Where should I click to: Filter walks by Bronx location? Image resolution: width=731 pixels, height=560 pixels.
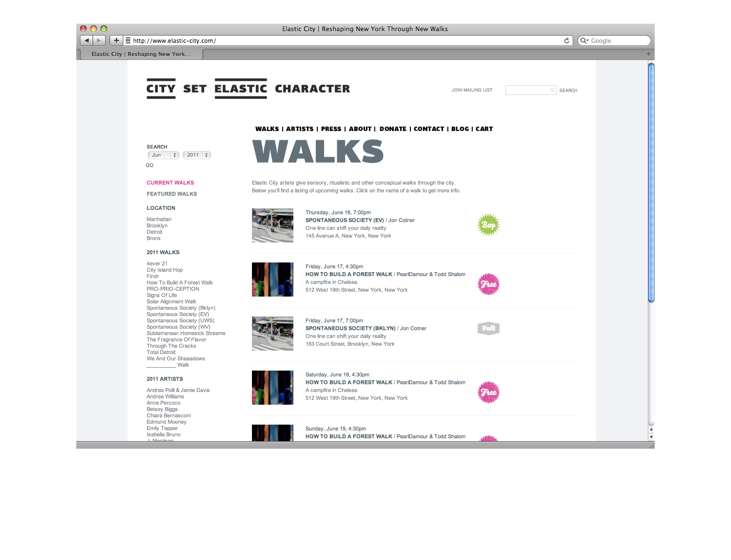[154, 238]
